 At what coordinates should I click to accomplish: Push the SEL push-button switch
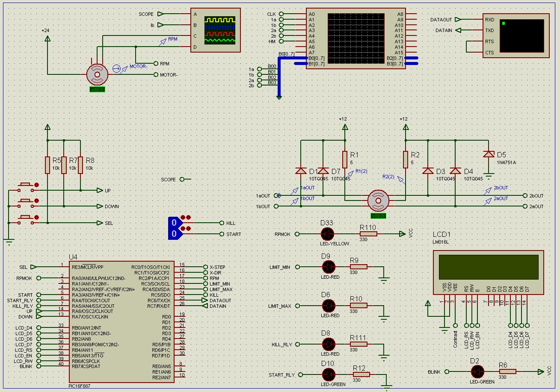point(27,219)
